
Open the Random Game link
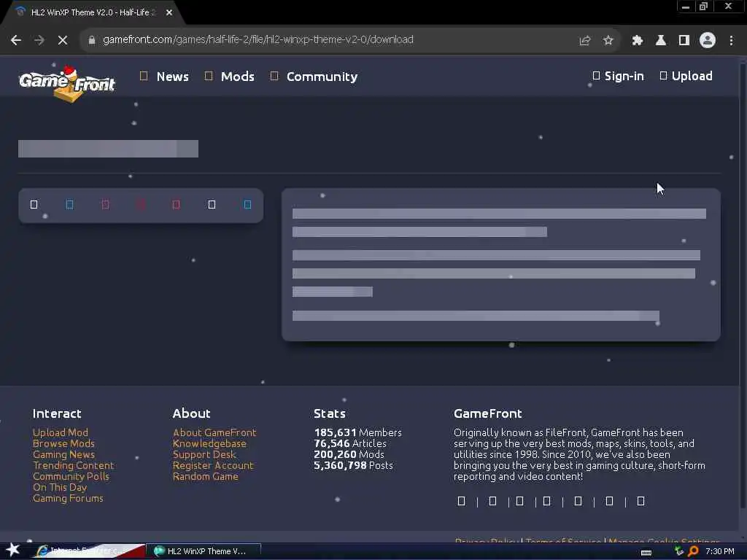click(x=205, y=476)
